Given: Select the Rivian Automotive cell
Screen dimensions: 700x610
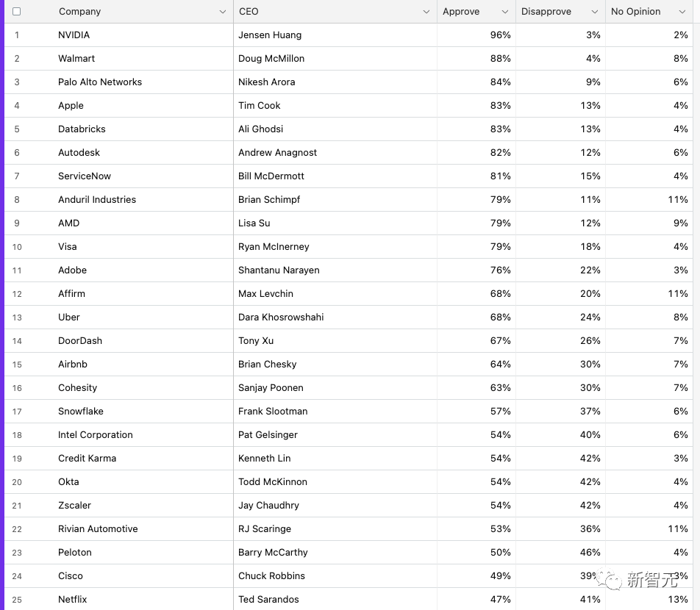Looking at the screenshot, I should click(x=98, y=529).
